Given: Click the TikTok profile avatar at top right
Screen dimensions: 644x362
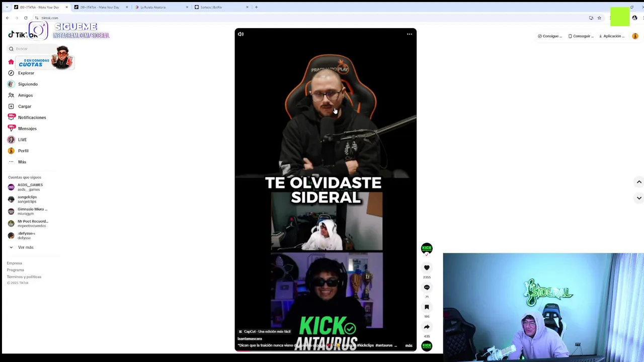Looking at the screenshot, I should coord(635,36).
